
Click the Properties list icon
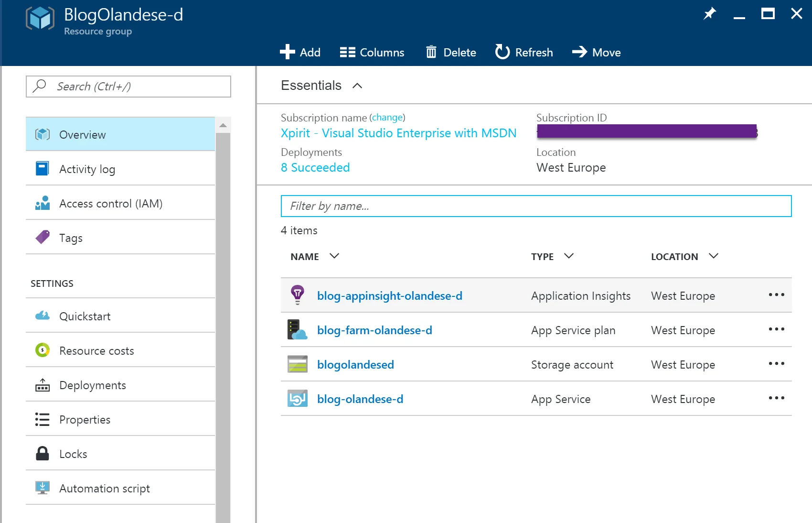(43, 419)
